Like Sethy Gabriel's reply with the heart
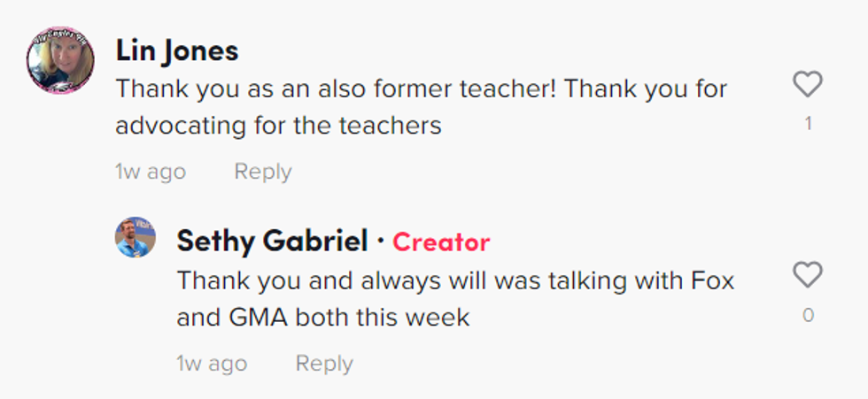The image size is (868, 399). 807,275
